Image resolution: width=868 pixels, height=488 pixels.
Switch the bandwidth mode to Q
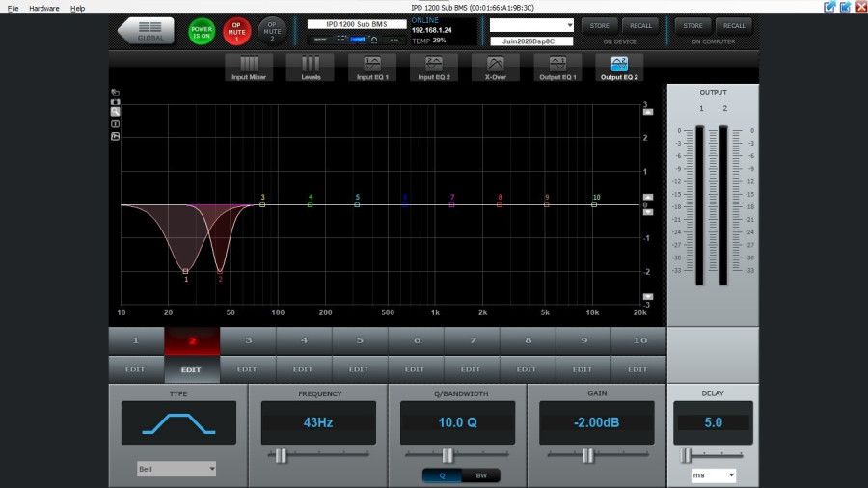(x=442, y=475)
